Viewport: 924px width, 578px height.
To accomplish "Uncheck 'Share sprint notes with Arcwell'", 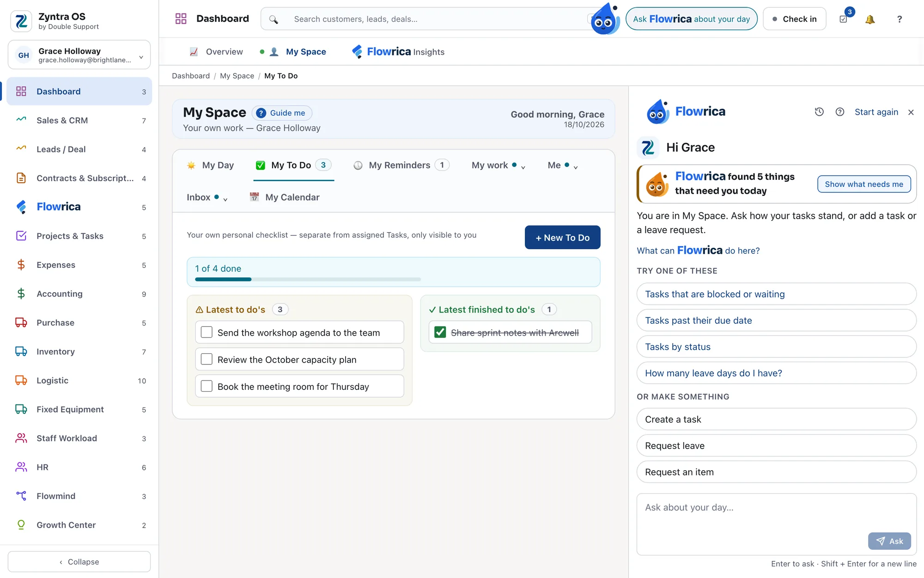I will (440, 332).
